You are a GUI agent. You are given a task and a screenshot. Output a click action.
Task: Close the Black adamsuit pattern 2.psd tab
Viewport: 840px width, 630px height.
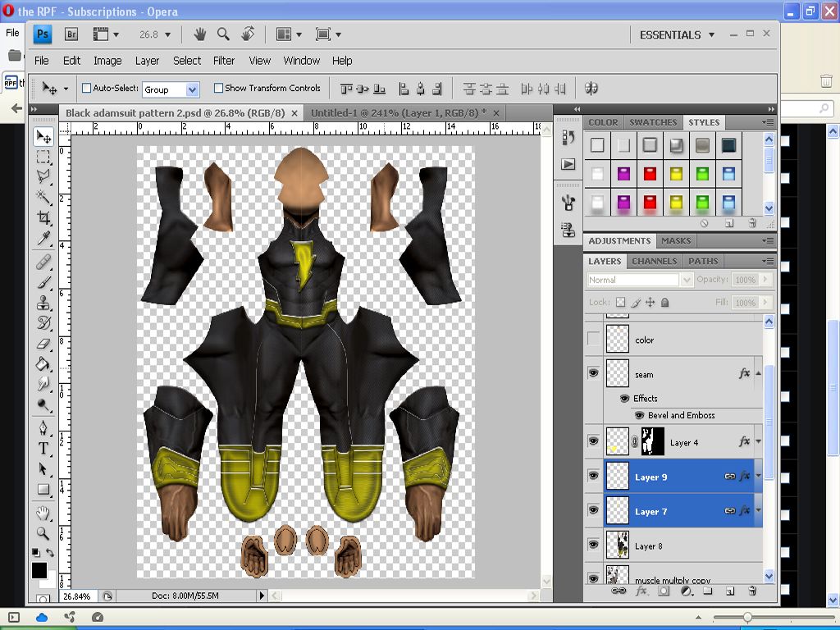(294, 113)
